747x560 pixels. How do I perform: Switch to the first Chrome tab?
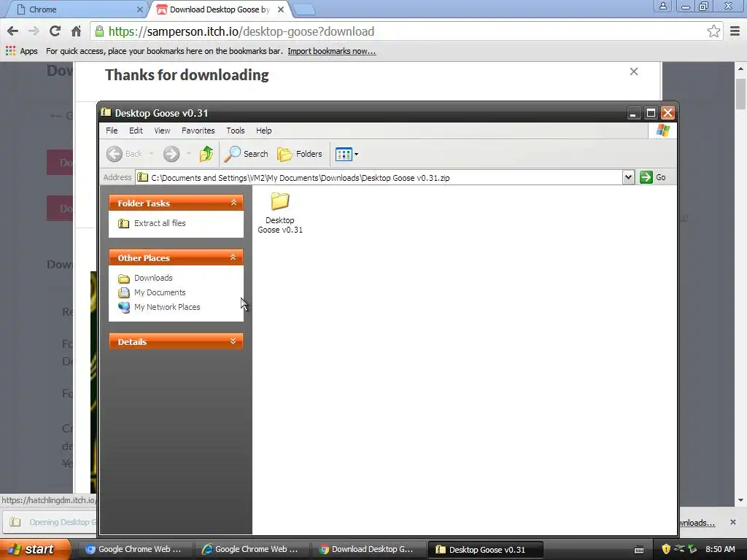76,9
